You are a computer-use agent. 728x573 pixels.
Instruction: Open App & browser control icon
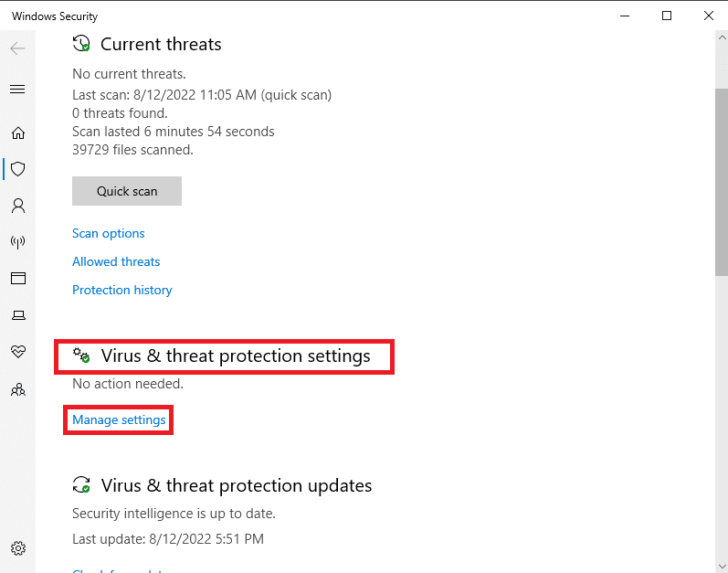18,278
